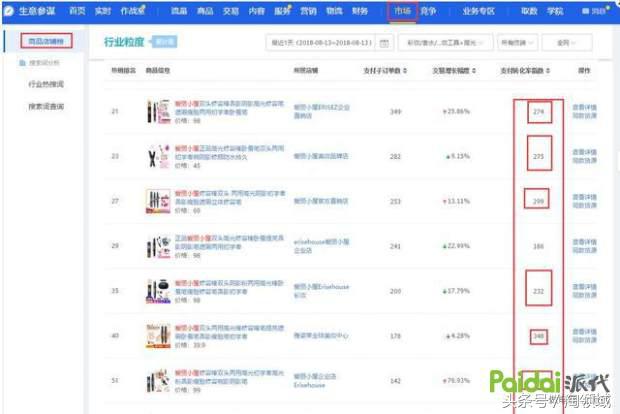Click the 生意参谋 logo icon
This screenshot has width=620, height=414.
click(x=8, y=11)
